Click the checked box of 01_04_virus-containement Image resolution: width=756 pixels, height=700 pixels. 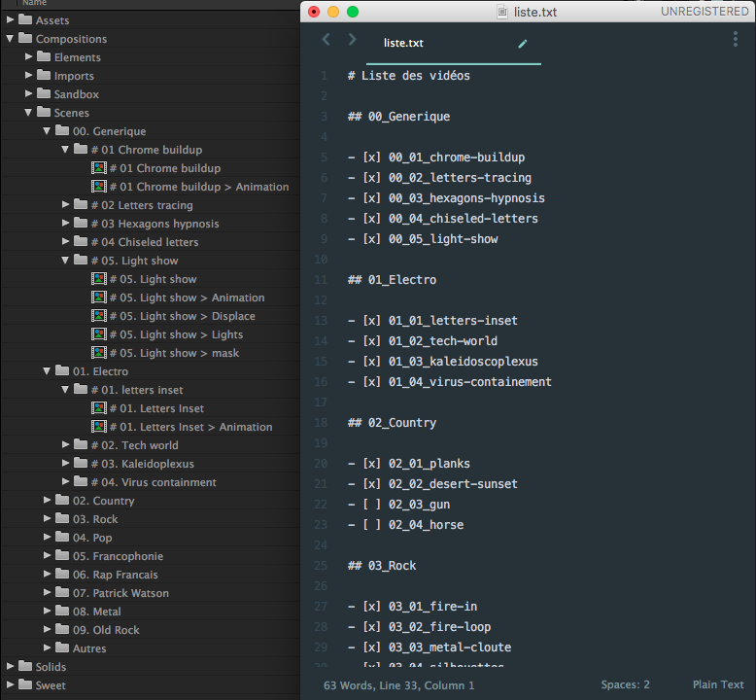click(x=372, y=382)
